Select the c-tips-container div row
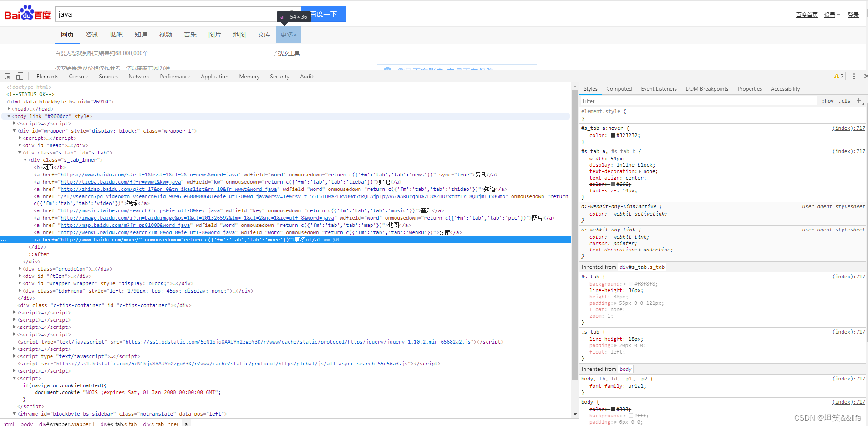This screenshot has width=868, height=426. (104, 305)
